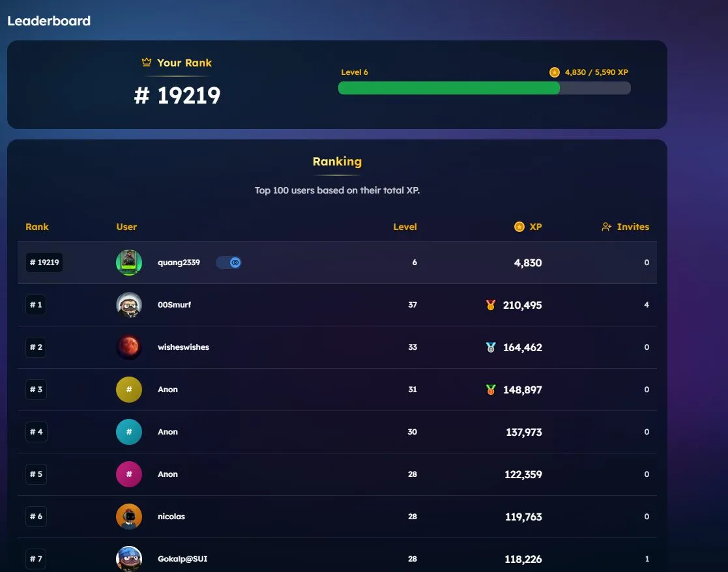Viewport: 728px width, 572px height.
Task: Click the silver medal icon for wisheswishes
Action: tap(490, 347)
